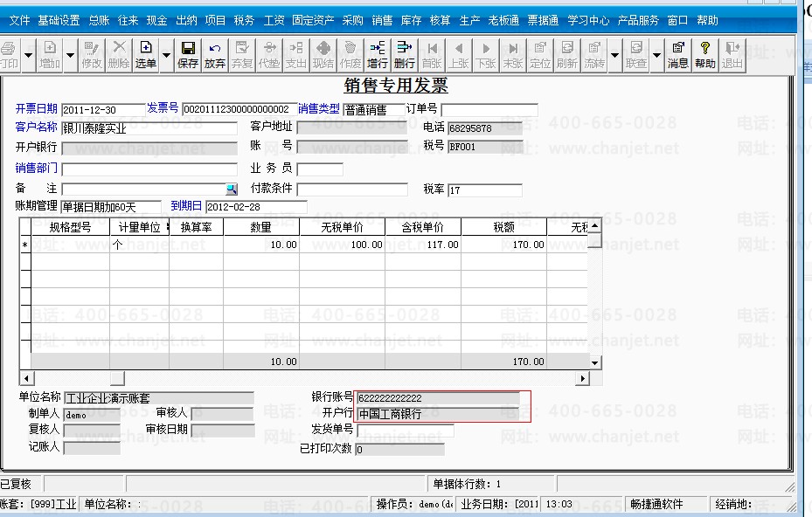
Task: Click the 增加 add toolbar icon
Action: [x=50, y=55]
